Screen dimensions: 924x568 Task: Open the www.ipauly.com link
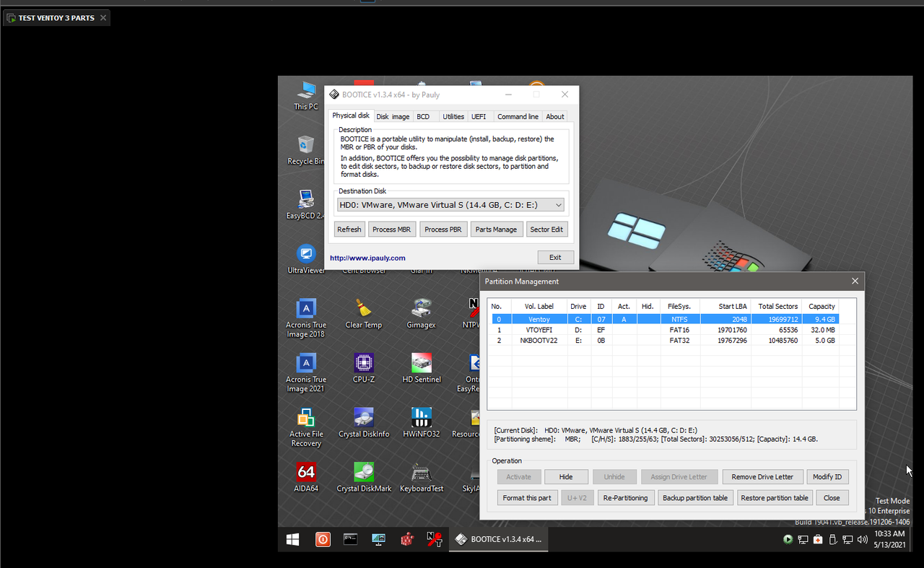(x=367, y=258)
